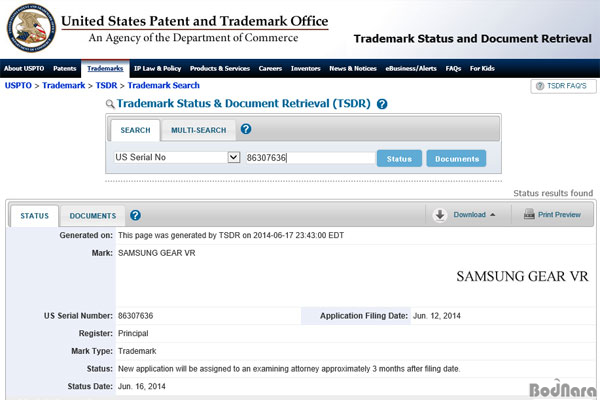Select the DOCUMENTS results tab

[x=93, y=216]
